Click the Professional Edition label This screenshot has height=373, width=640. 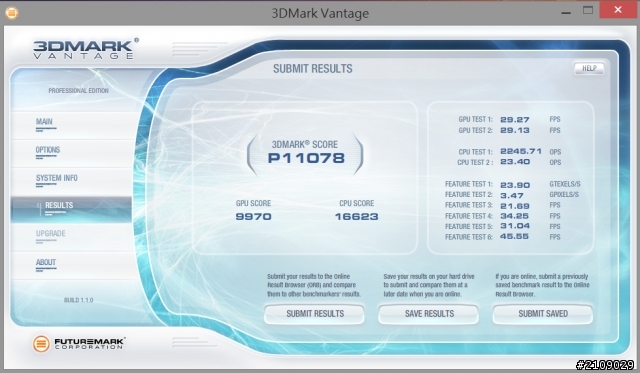[78, 91]
